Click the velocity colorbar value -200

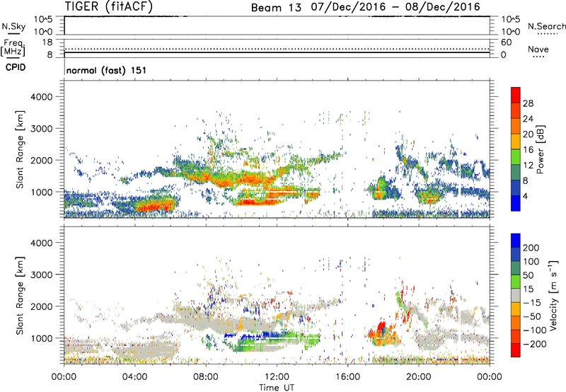535,344
